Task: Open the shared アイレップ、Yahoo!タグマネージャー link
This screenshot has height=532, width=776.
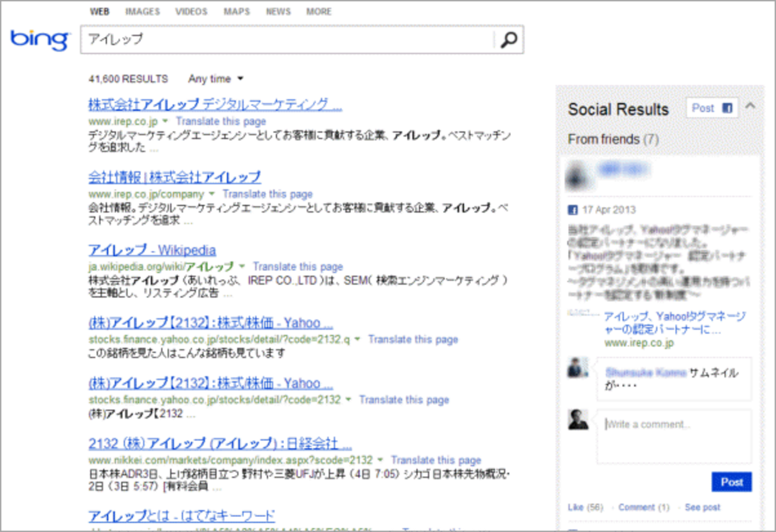Action: click(x=675, y=323)
